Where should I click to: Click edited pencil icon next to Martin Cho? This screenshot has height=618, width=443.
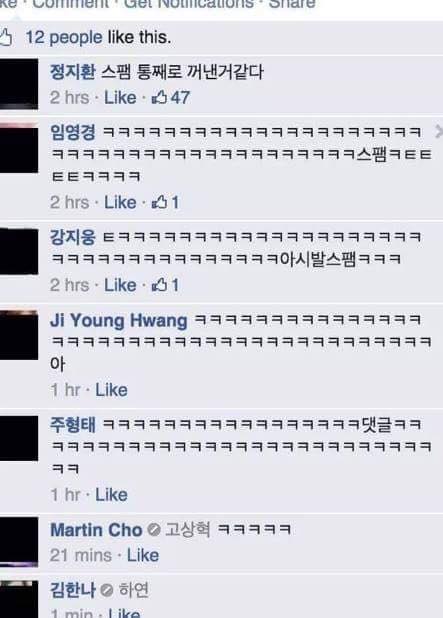click(154, 529)
